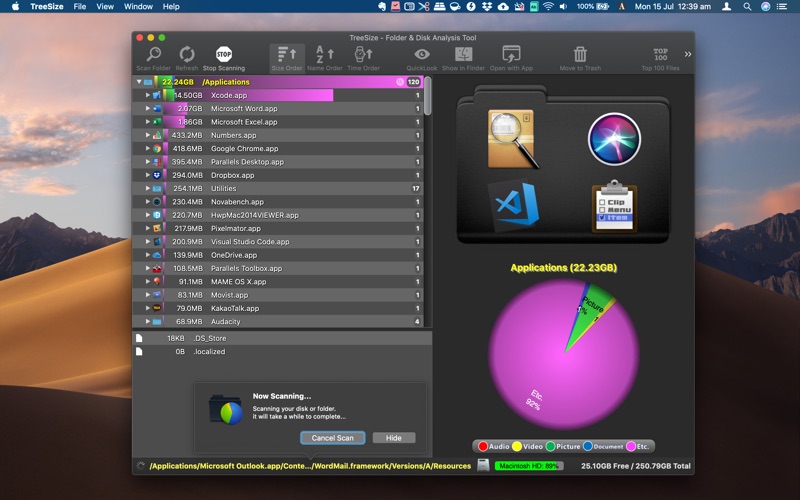This screenshot has height=500, width=800.
Task: Click the Cancel Scan button
Action: pyautogui.click(x=332, y=438)
